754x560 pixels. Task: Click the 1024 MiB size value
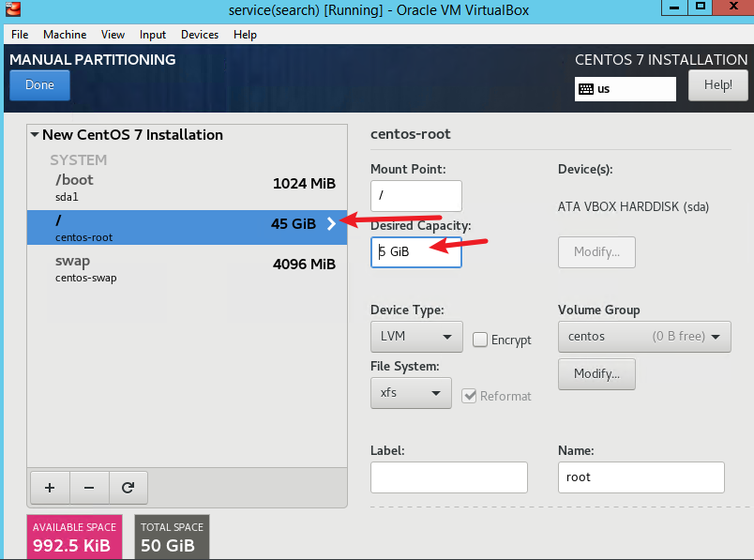(x=304, y=183)
